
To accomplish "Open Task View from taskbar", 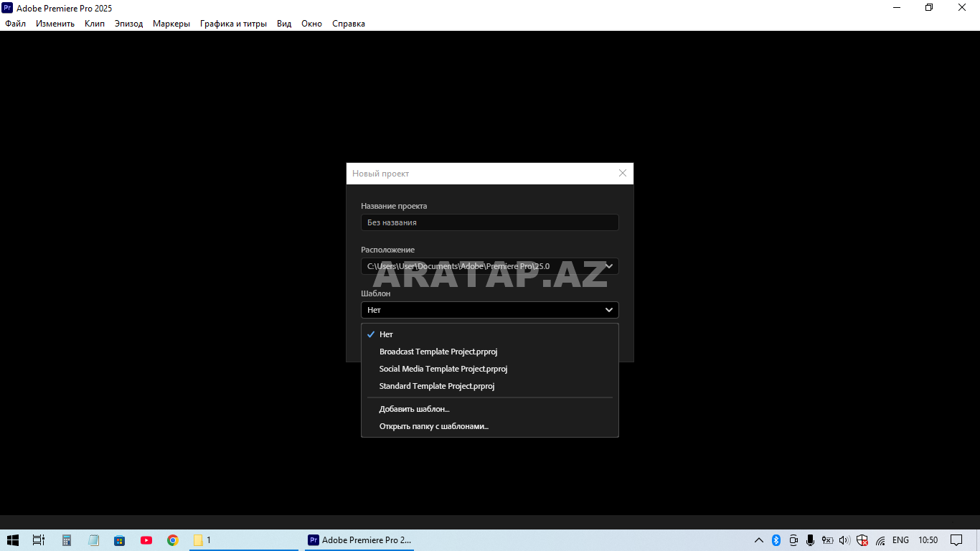I will pos(39,540).
